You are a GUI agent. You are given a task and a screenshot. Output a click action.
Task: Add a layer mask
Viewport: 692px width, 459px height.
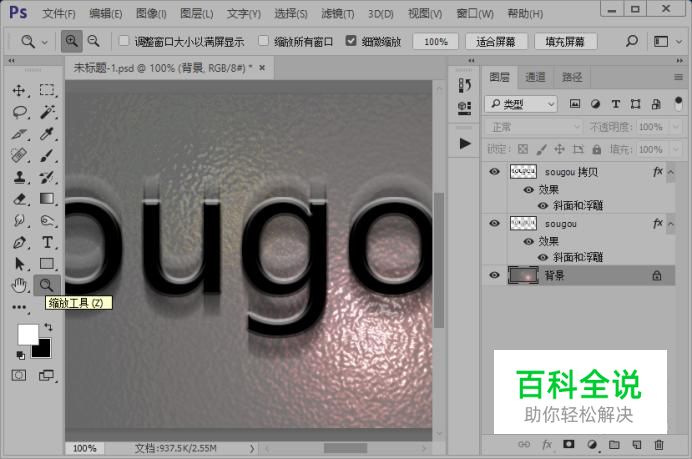click(x=568, y=444)
